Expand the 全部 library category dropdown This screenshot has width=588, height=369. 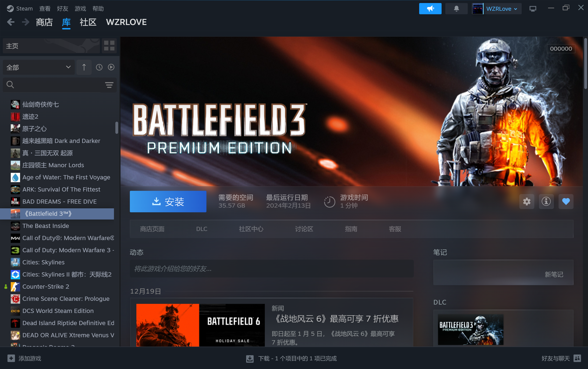(39, 67)
